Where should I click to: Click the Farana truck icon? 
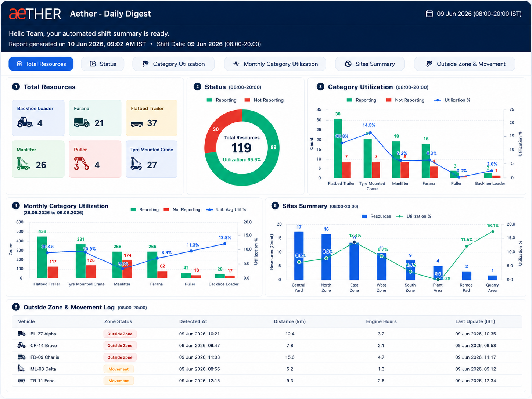82,122
